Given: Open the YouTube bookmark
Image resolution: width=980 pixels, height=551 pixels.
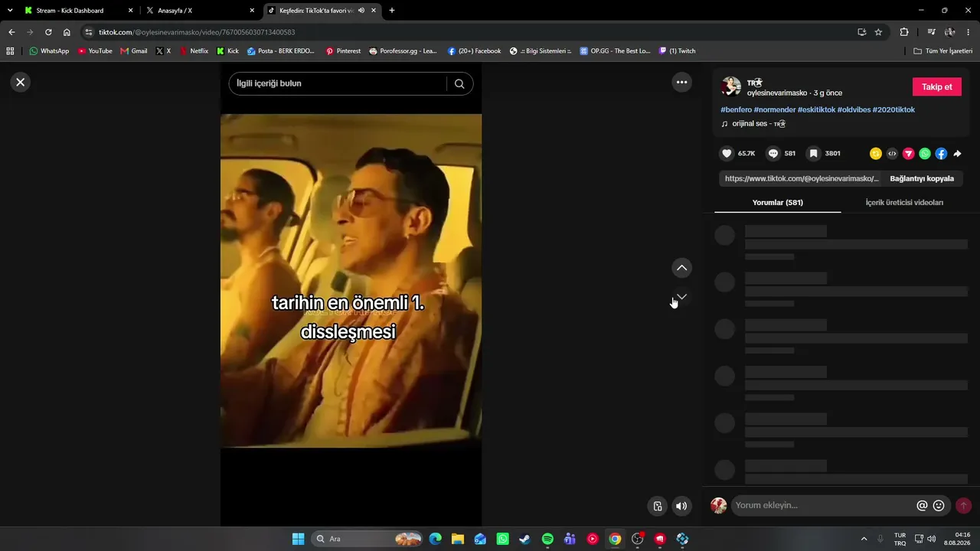Looking at the screenshot, I should (x=95, y=51).
